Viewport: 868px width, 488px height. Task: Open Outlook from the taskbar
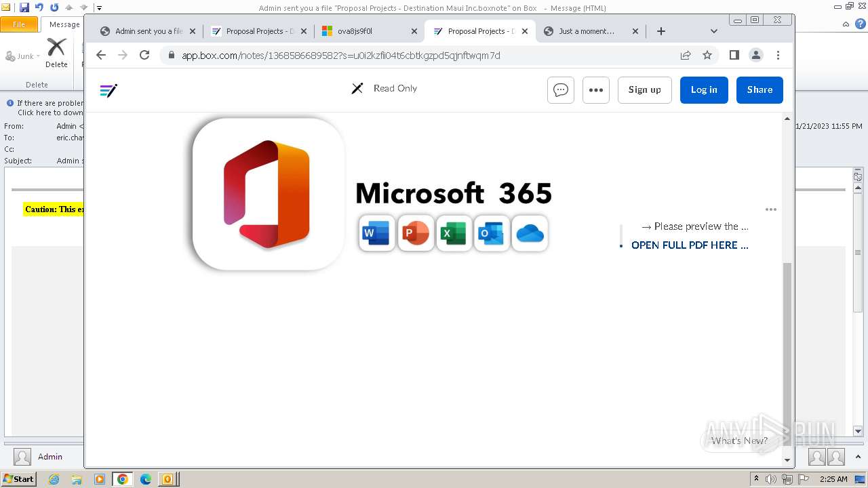tap(167, 479)
